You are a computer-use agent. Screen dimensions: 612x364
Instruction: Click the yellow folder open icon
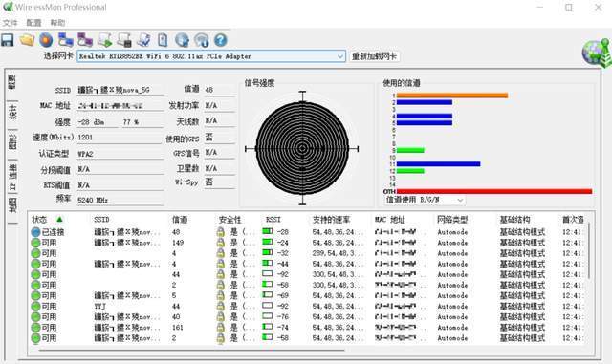[27, 40]
